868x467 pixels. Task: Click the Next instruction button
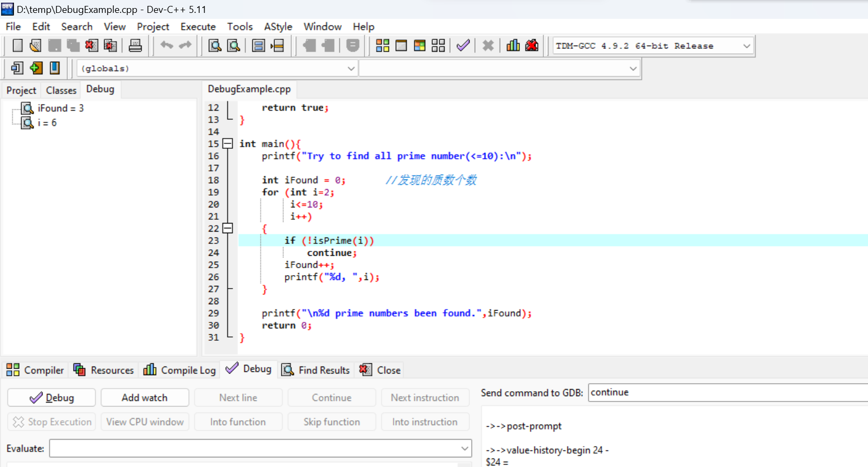pos(425,398)
